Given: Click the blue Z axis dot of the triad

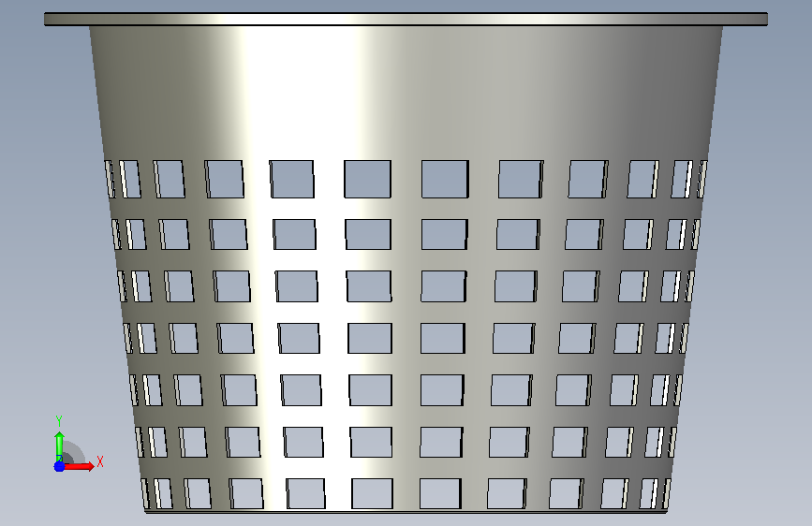Looking at the screenshot, I should click(59, 466).
